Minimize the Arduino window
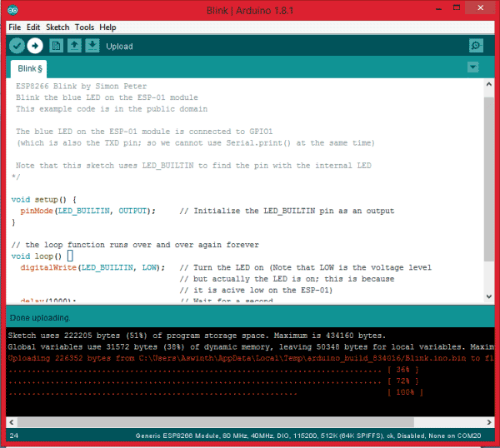 coord(439,8)
